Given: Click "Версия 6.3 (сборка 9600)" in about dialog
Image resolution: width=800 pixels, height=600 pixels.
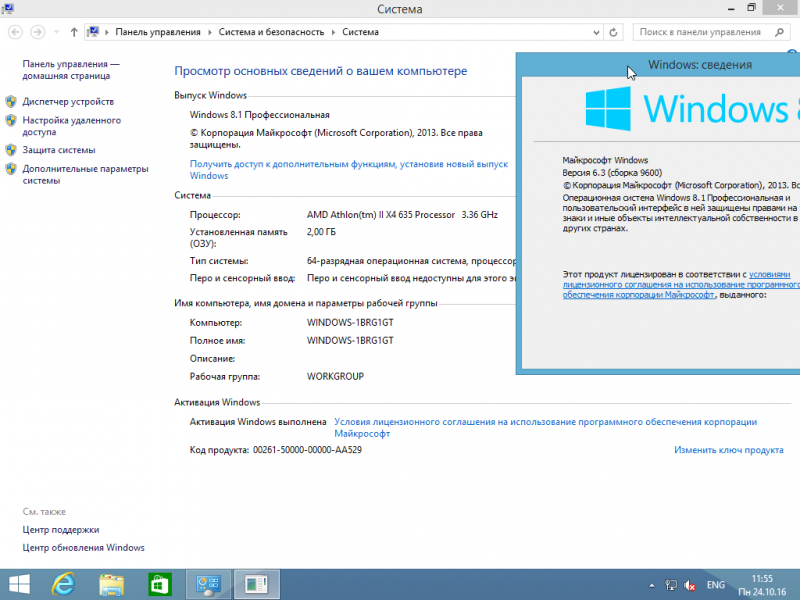Looking at the screenshot, I should coord(612,172).
